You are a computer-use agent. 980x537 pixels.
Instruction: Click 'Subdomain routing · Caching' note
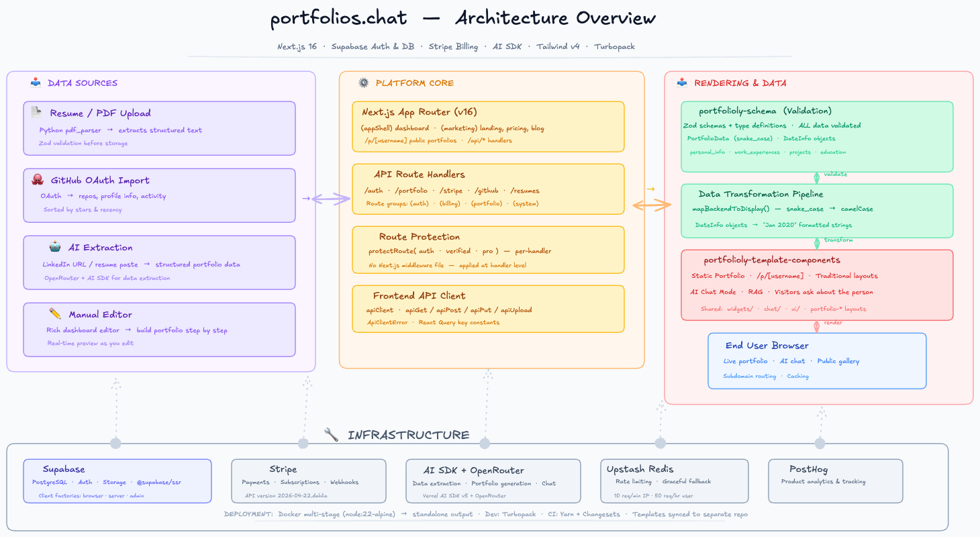[766, 376]
